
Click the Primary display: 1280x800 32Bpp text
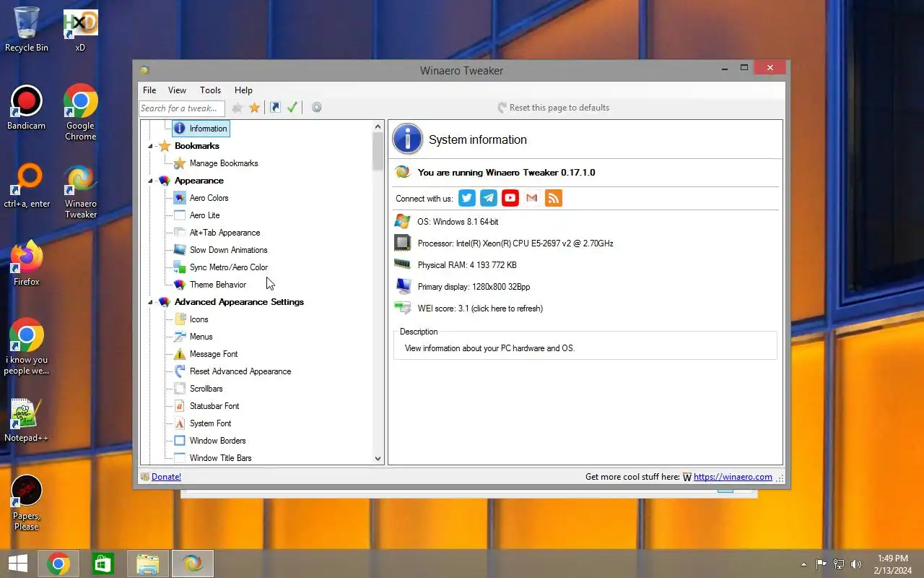point(474,287)
